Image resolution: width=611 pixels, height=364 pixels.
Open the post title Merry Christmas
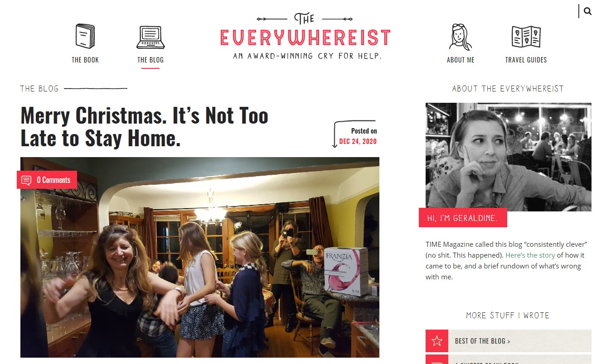click(x=145, y=127)
